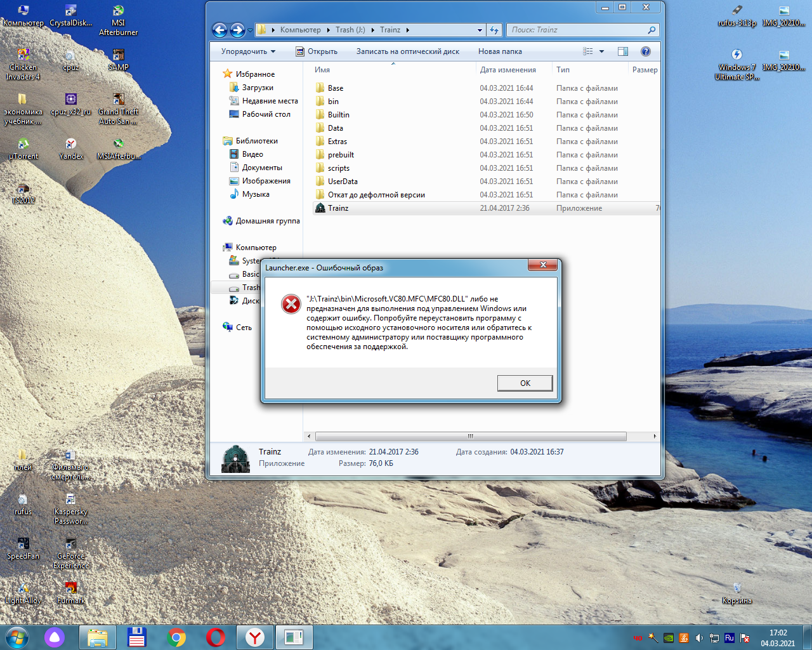
Task: Select the Data folder
Action: click(x=335, y=128)
